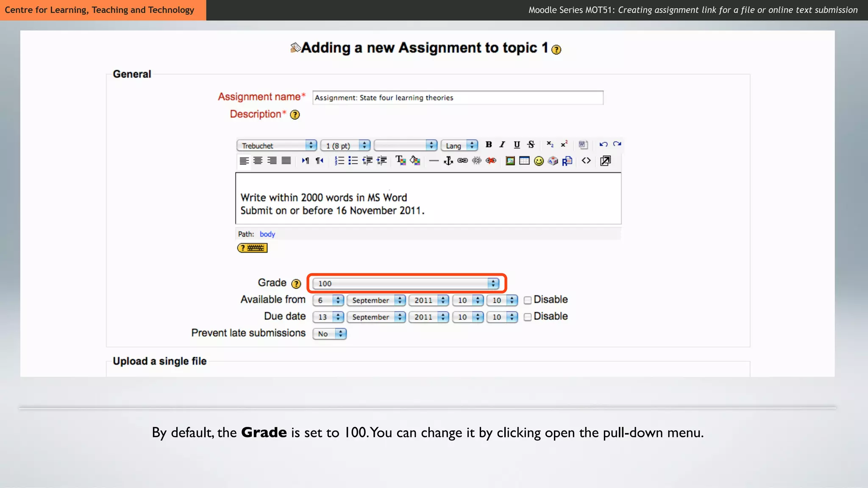This screenshot has width=868, height=488.
Task: Open the Lang language dropdown
Action: (459, 145)
